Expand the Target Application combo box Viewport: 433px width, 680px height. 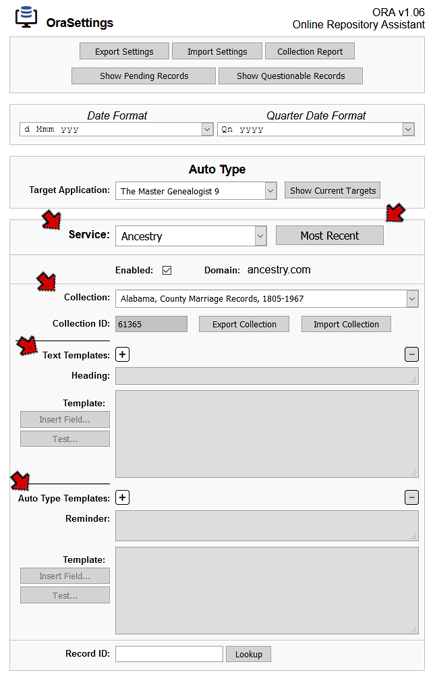[x=196, y=191]
